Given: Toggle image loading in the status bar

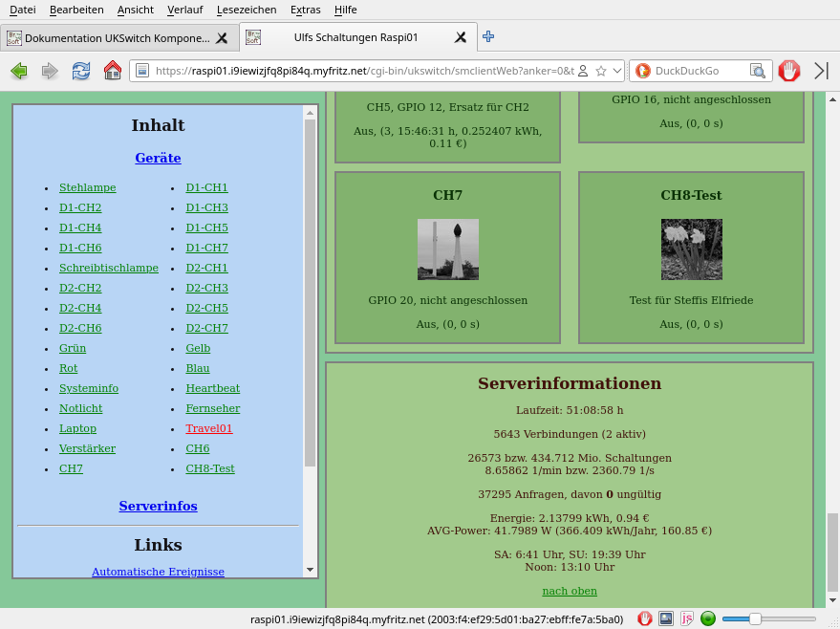Looking at the screenshot, I should click(x=665, y=618).
